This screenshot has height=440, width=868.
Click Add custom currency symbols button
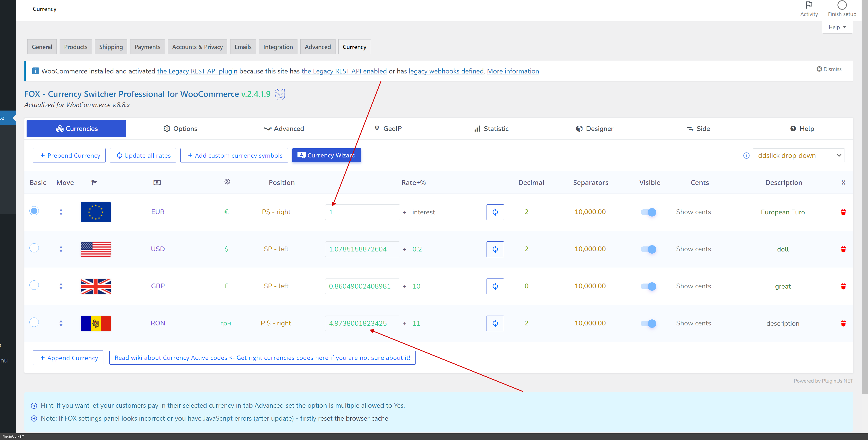(x=234, y=155)
